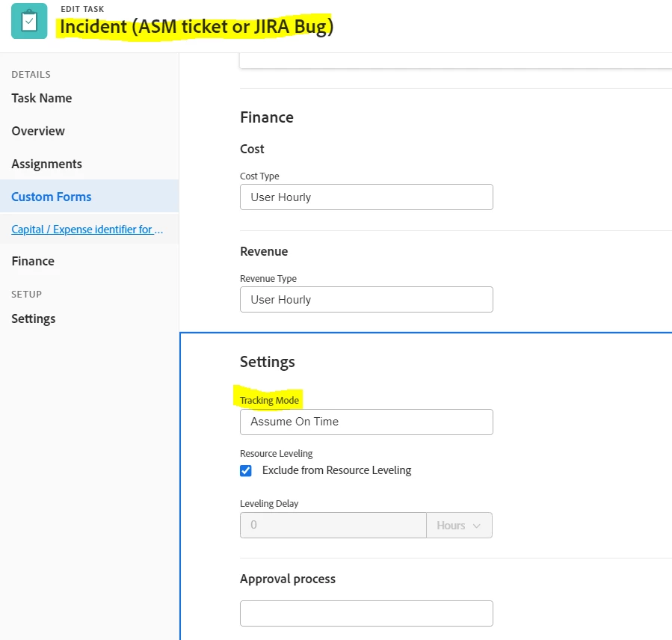
Task: Click the Revenue Type label
Action: (x=268, y=279)
